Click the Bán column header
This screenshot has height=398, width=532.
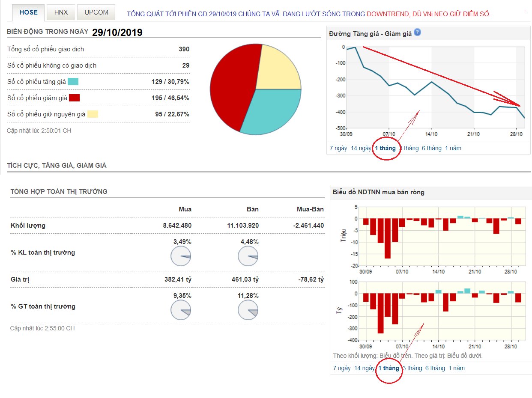[x=253, y=209]
